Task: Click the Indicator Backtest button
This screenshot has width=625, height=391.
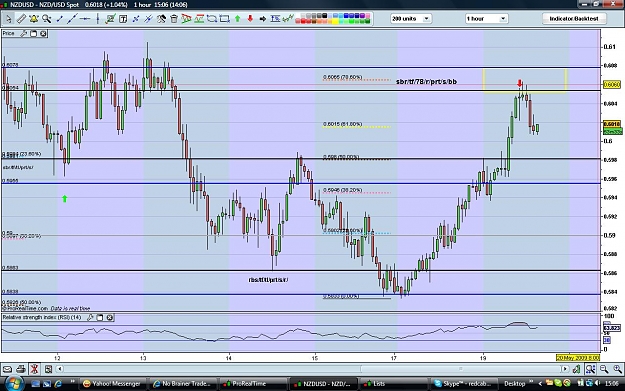Action: 574,19
